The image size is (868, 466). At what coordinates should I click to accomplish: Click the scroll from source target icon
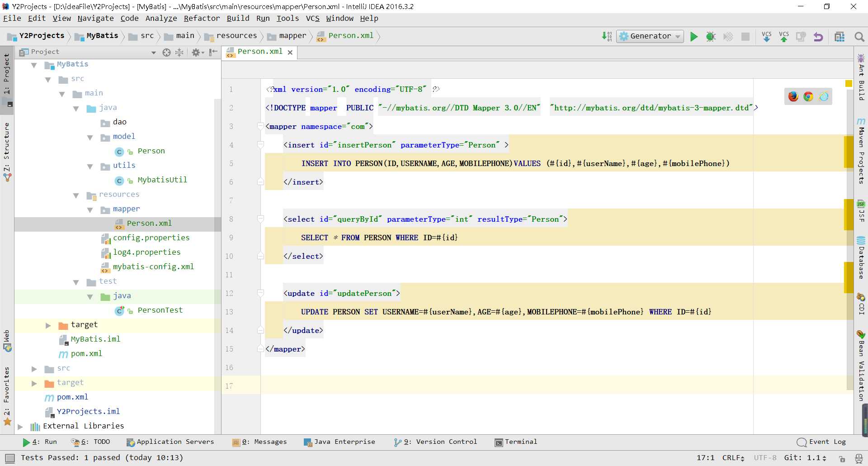(x=166, y=52)
